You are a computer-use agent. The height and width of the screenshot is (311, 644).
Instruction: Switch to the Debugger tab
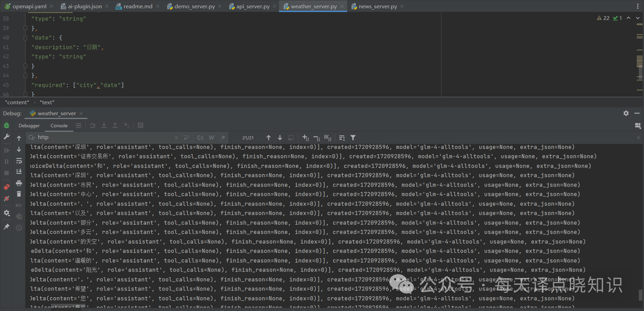[x=29, y=126]
